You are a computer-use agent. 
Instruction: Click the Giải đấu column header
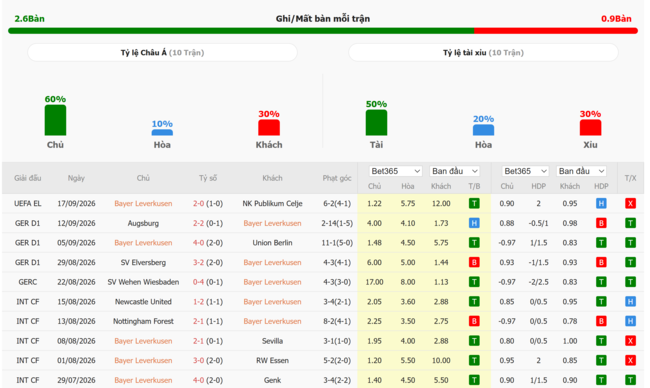pyautogui.click(x=28, y=178)
